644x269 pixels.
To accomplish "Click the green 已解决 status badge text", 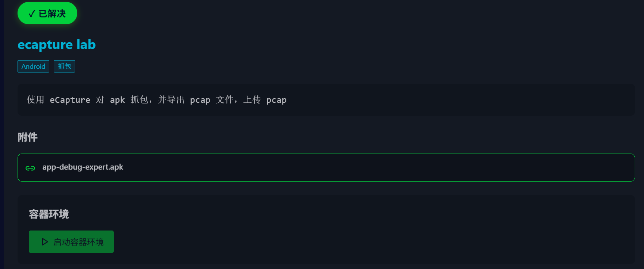I will tap(52, 14).
